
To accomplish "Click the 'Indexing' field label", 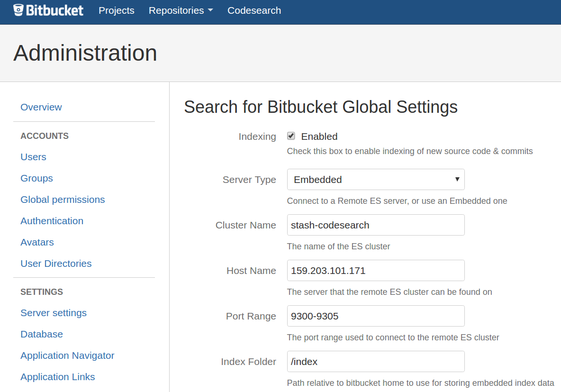I will (257, 137).
